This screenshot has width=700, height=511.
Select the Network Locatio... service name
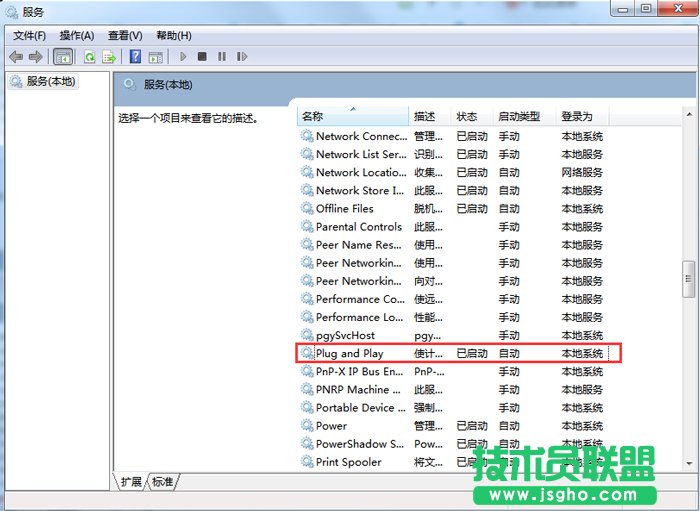point(361,172)
